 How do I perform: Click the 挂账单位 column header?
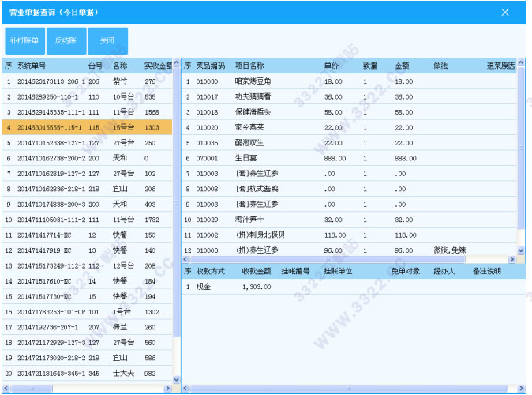[x=338, y=271]
